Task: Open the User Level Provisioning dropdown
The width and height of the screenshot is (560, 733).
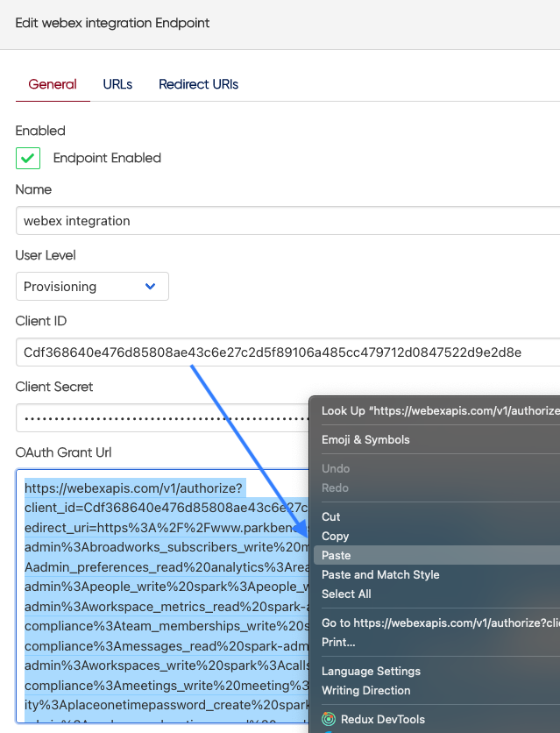Action: pos(92,286)
